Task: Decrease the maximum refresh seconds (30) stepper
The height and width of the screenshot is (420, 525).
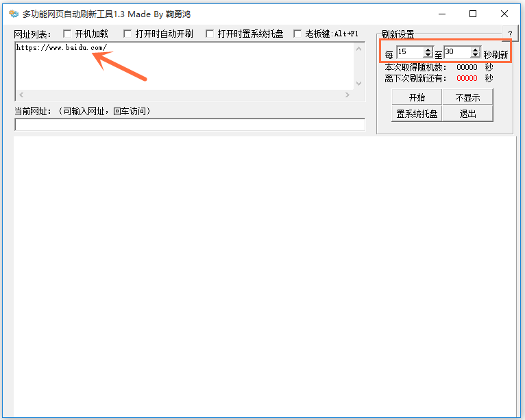Action: pyautogui.click(x=475, y=55)
